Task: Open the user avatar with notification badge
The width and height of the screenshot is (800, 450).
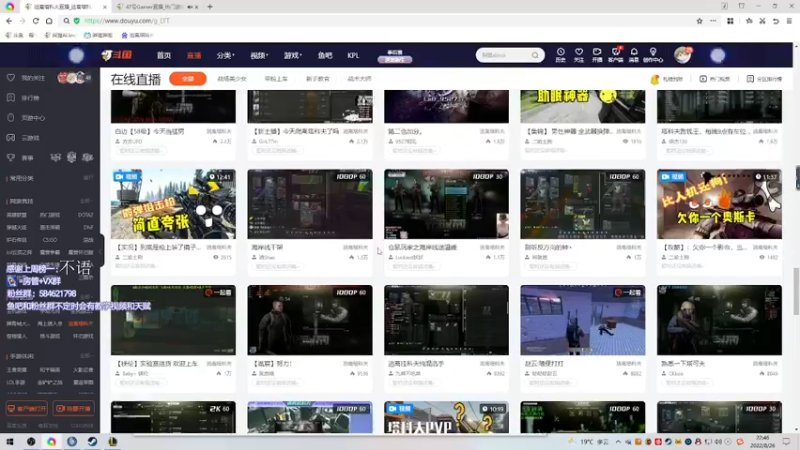Action: (x=683, y=55)
